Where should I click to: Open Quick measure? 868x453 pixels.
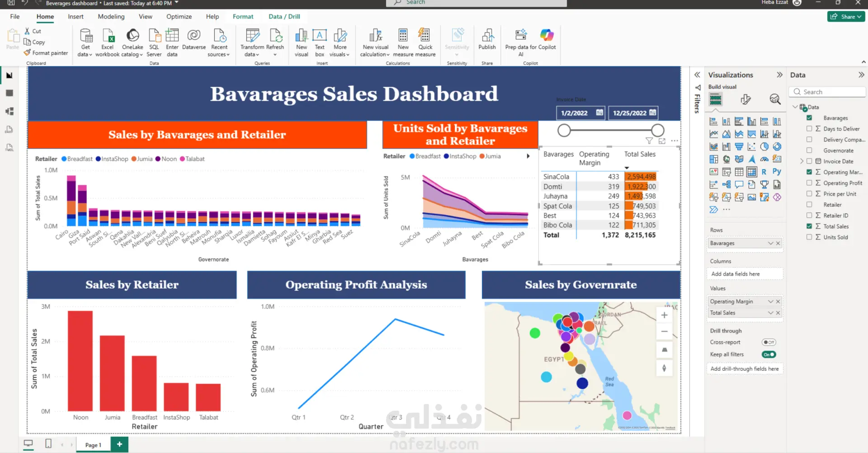pyautogui.click(x=425, y=42)
